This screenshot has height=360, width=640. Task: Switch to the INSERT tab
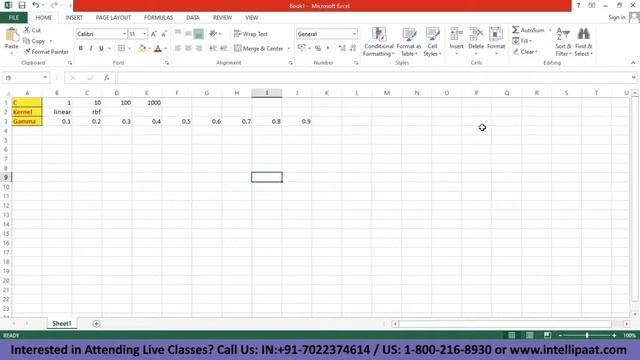(x=74, y=18)
